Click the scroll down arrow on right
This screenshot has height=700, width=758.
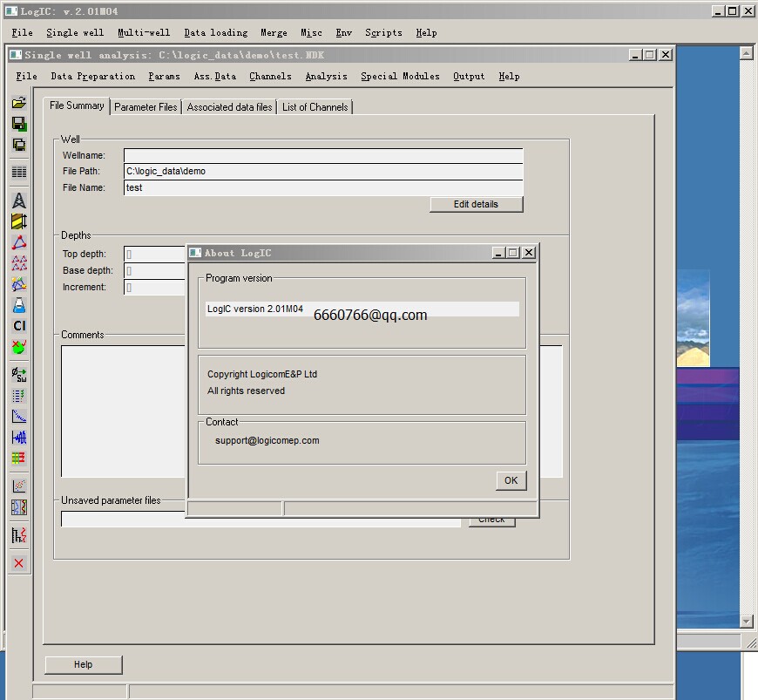[746, 622]
